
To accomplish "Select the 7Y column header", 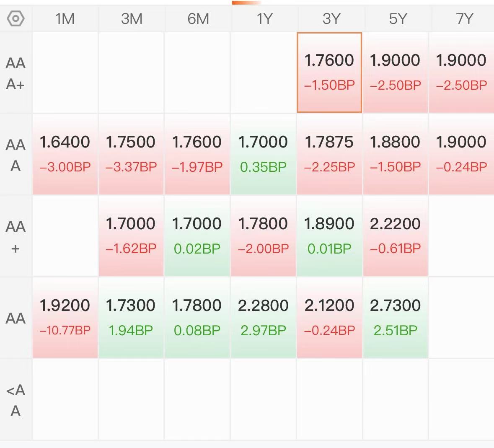I will click(464, 18).
